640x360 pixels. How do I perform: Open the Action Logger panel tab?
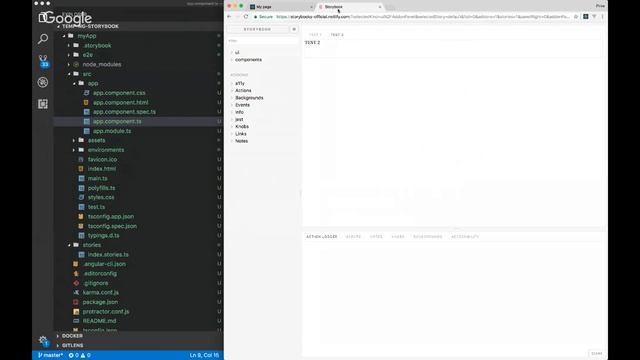(322, 237)
